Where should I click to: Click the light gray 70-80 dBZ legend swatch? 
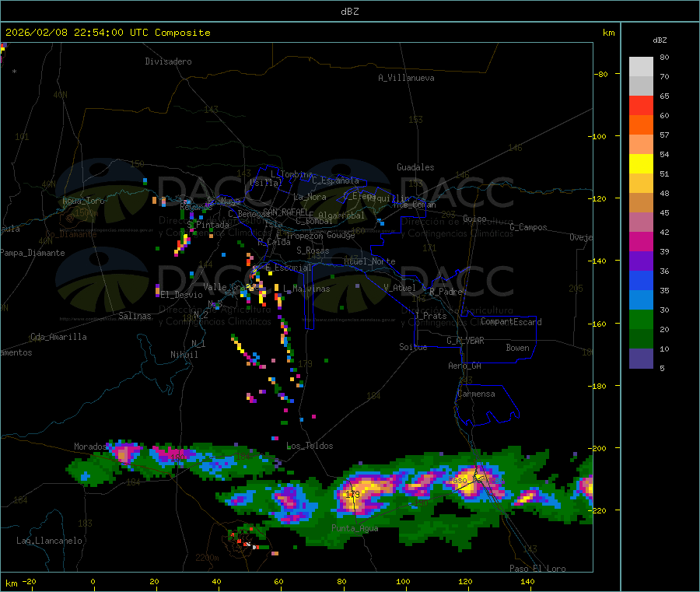click(641, 67)
